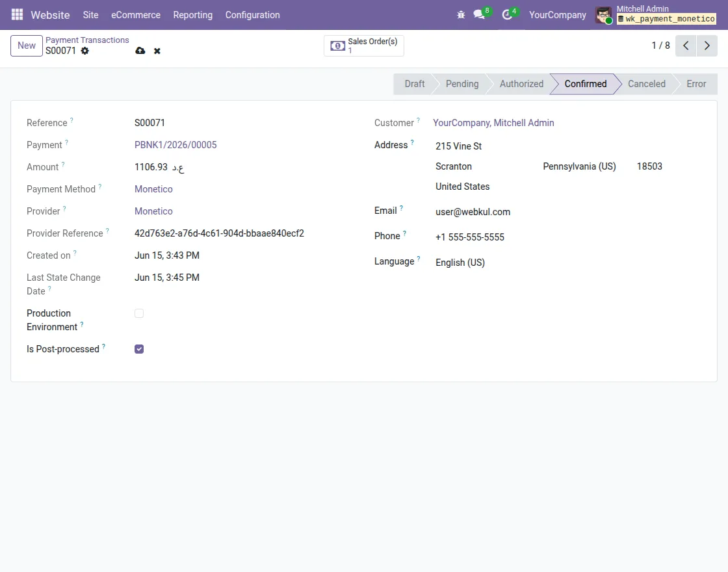Click the 1 / 8 pager counter

tap(660, 45)
